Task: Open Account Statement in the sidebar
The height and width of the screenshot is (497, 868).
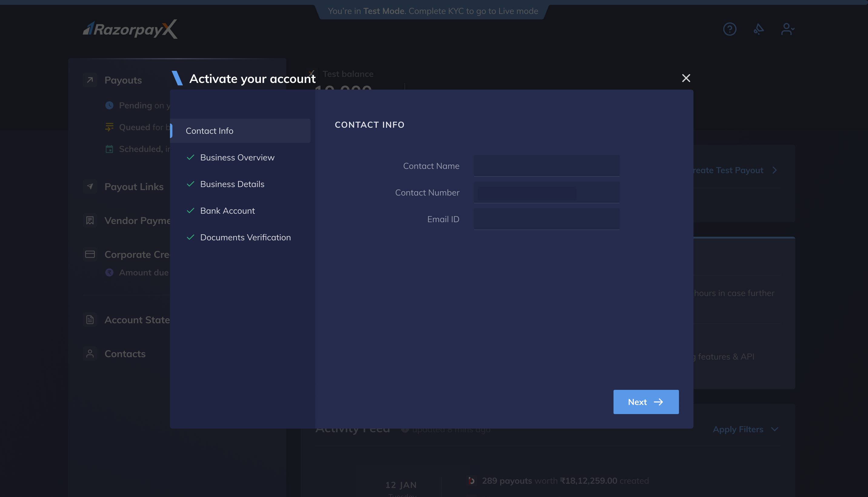Action: 137,320
